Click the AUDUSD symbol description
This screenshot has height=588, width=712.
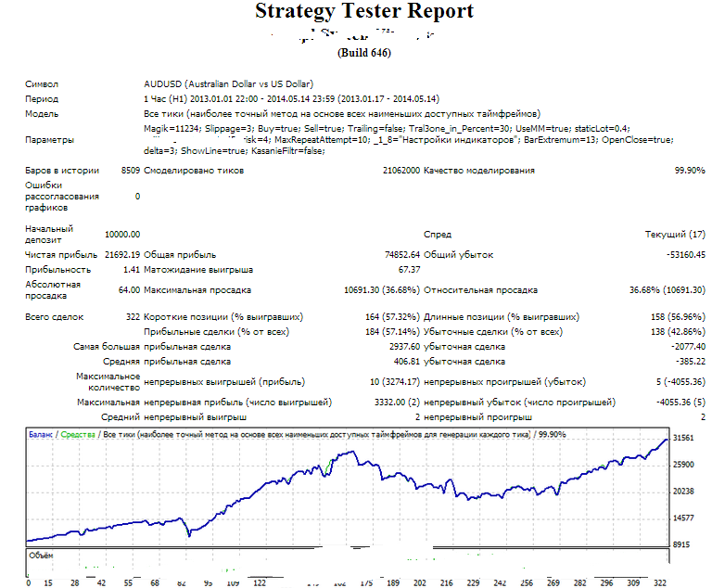point(228,84)
